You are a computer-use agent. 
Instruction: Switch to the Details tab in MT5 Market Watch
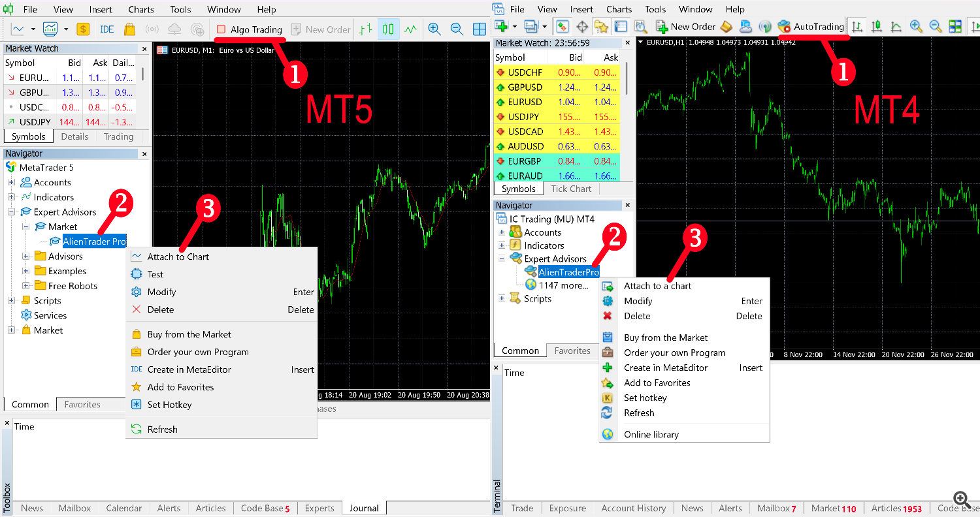click(74, 136)
